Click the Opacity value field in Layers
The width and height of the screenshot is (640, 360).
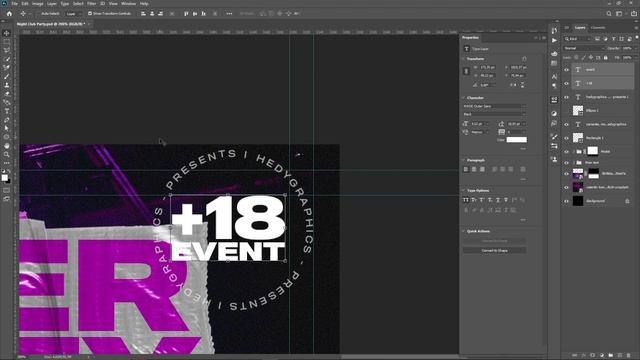pos(628,48)
